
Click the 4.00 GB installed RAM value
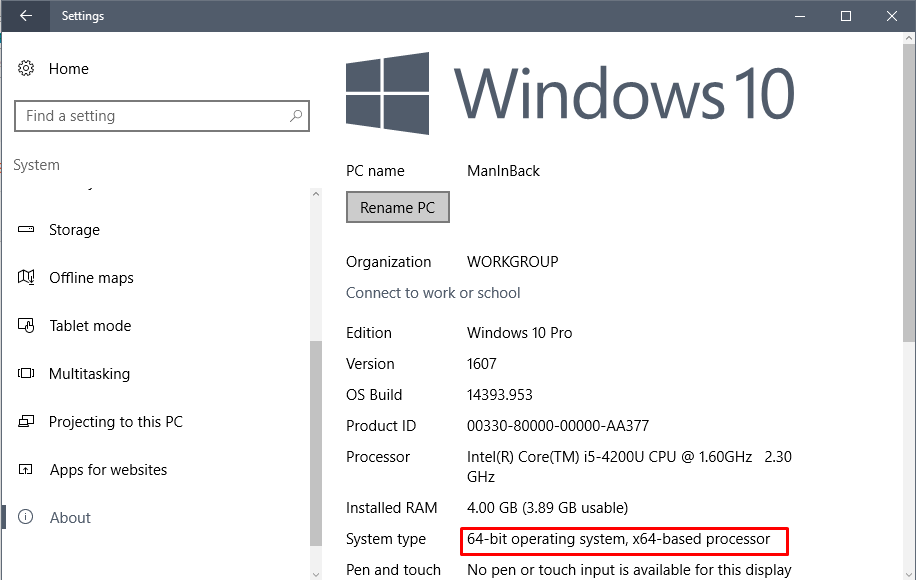point(547,508)
